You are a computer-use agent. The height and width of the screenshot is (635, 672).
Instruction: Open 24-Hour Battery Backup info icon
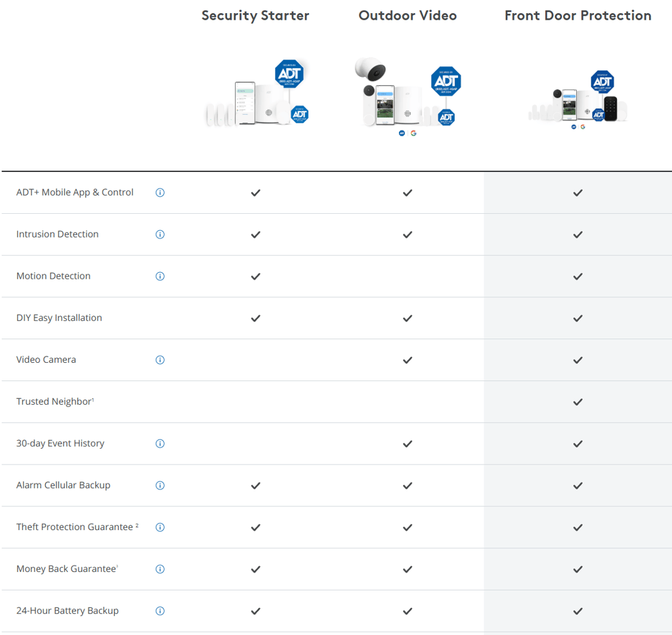[160, 611]
